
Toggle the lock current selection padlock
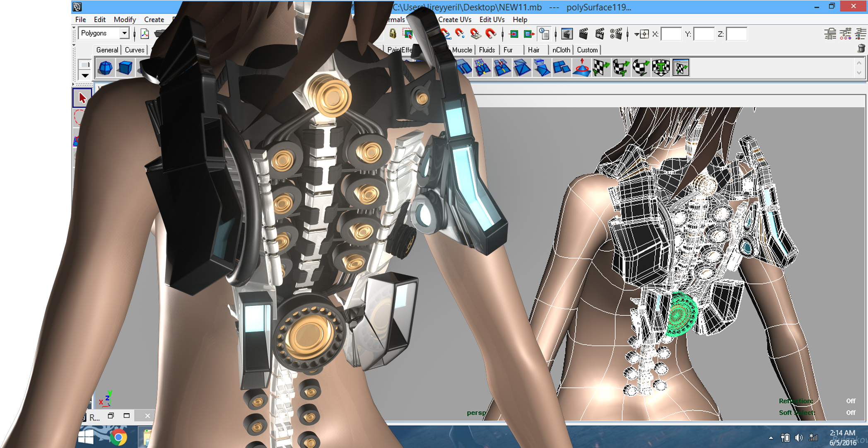pos(393,34)
